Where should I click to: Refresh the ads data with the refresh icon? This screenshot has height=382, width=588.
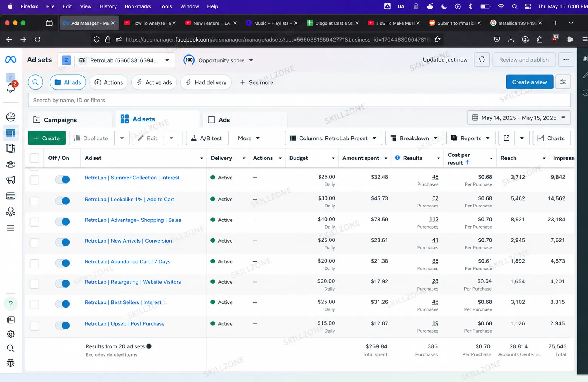point(482,60)
